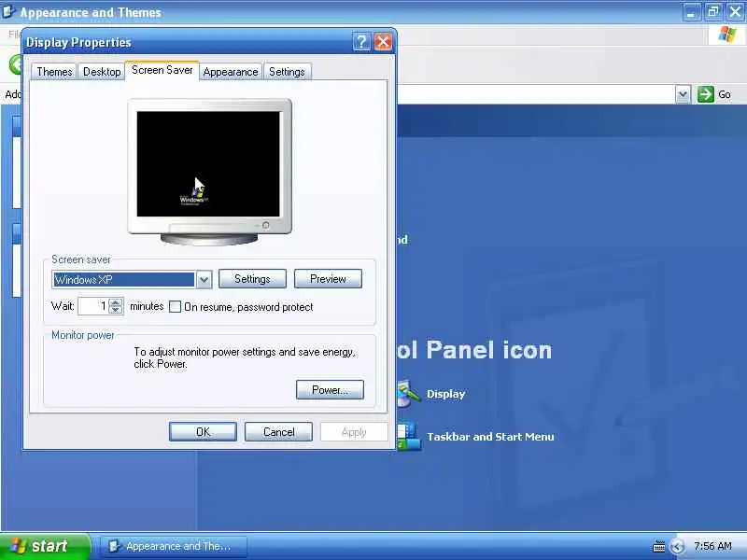Expand the address bar dropdown arrow
This screenshot has height=560, width=747.
(x=683, y=94)
